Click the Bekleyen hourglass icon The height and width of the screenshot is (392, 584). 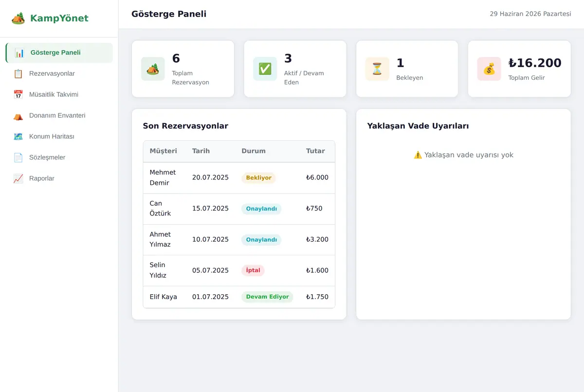[377, 69]
